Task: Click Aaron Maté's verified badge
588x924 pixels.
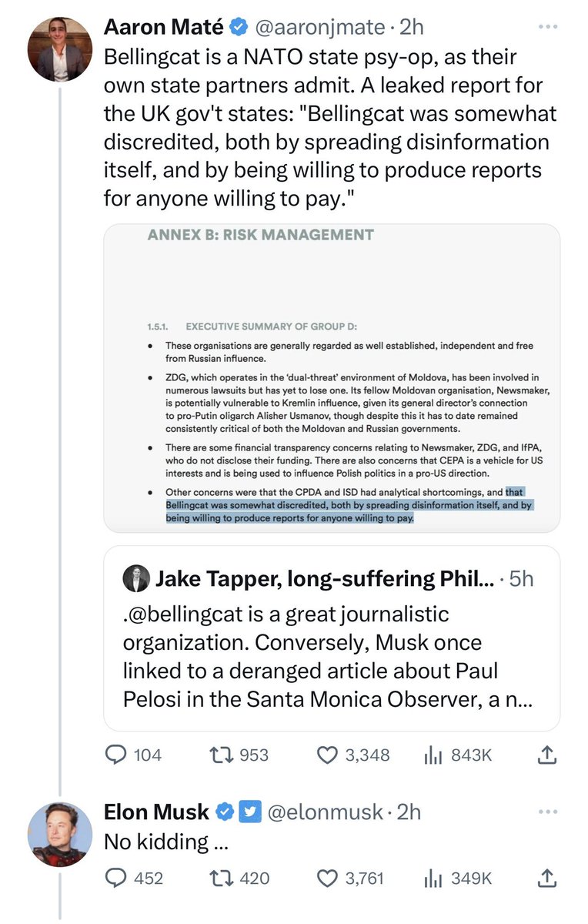Action: coord(239,27)
